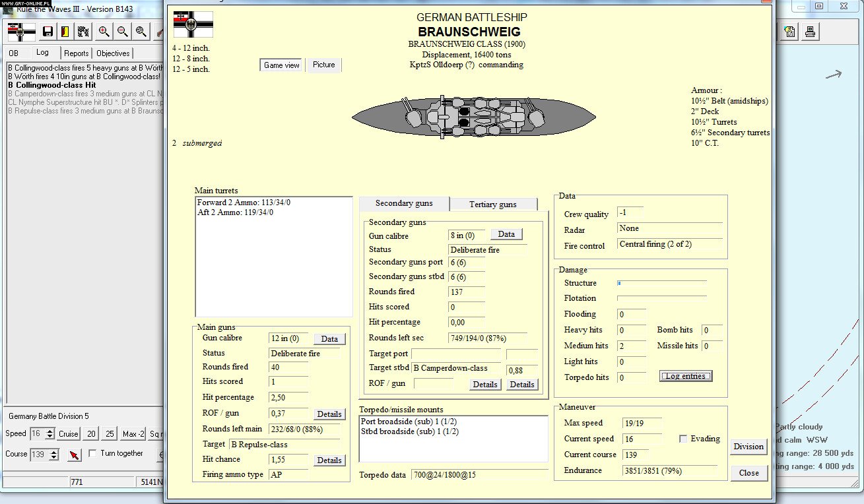Set fleet speed to Cruise
Viewport: 864px width, 504px height.
pos(67,433)
